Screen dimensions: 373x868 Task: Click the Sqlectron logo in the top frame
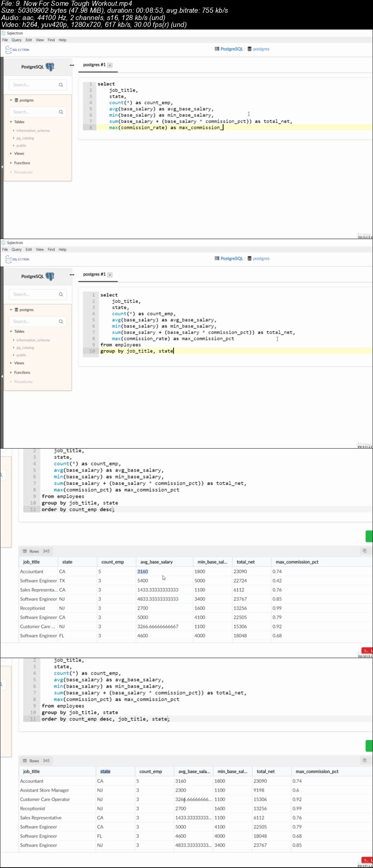click(17, 50)
